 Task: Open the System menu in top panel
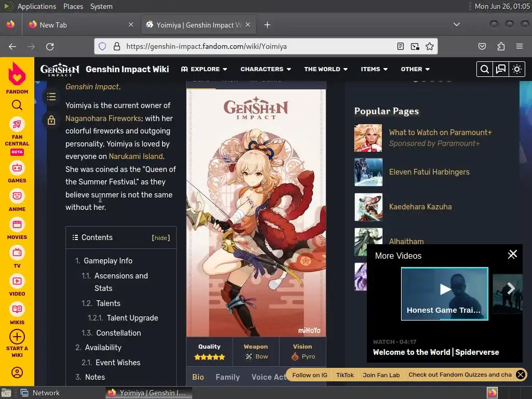click(x=101, y=6)
